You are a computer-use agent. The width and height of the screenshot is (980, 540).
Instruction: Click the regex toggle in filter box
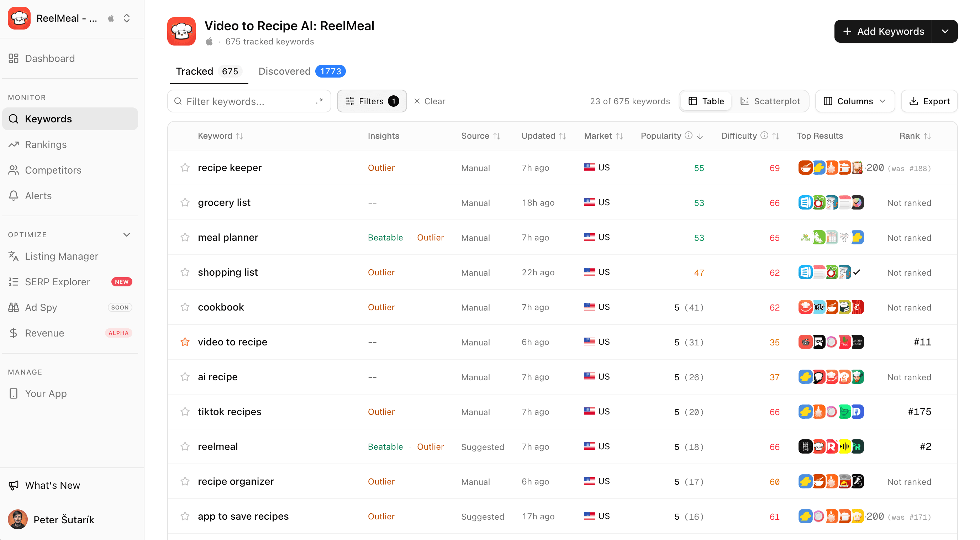pyautogui.click(x=320, y=101)
